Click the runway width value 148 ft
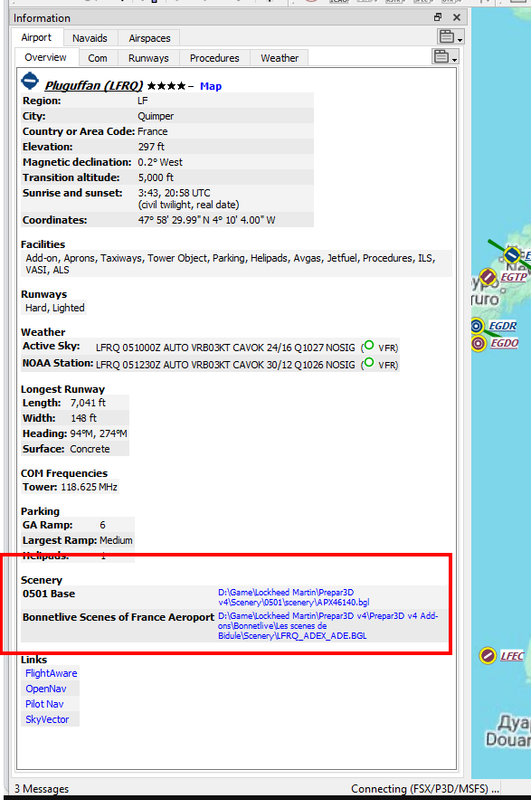531x800 pixels. pos(83,418)
